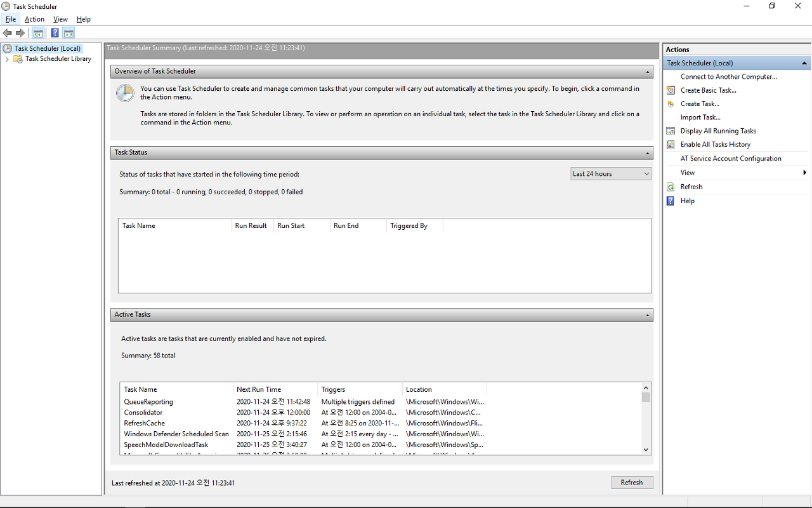
Task: Toggle the Show/Hide Action Pane toolbar icon
Action: 69,33
